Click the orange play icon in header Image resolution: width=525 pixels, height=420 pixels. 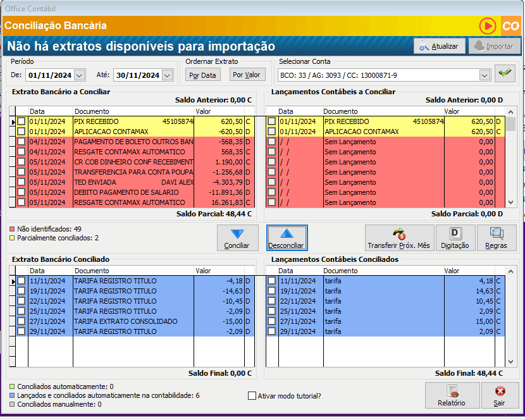(x=488, y=26)
